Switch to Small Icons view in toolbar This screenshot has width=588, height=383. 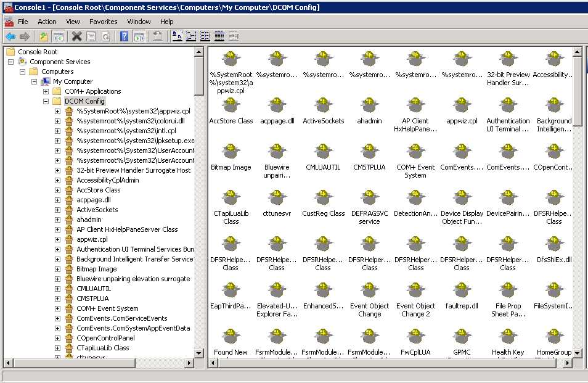point(191,37)
